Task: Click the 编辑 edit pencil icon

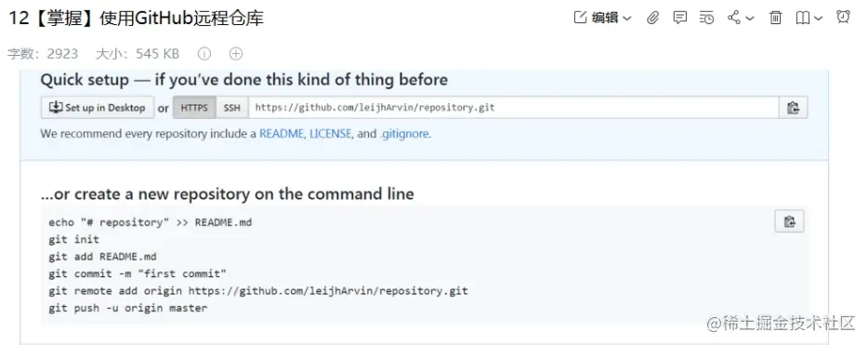Action: tap(580, 18)
